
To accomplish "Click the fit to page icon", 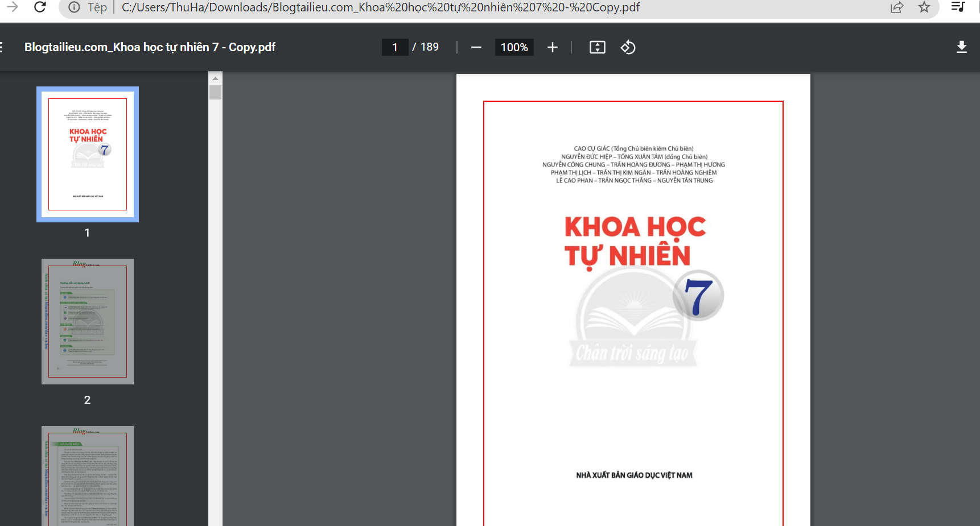I will coord(597,47).
